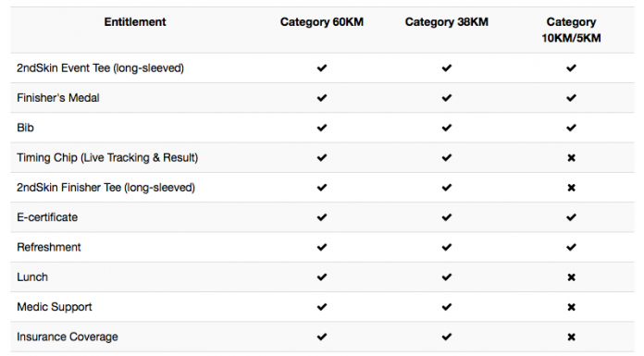The image size is (644, 356).
Task: Click the 2ndSkin Finisher Tee cross for 10KM/5KM
Action: 571,188
